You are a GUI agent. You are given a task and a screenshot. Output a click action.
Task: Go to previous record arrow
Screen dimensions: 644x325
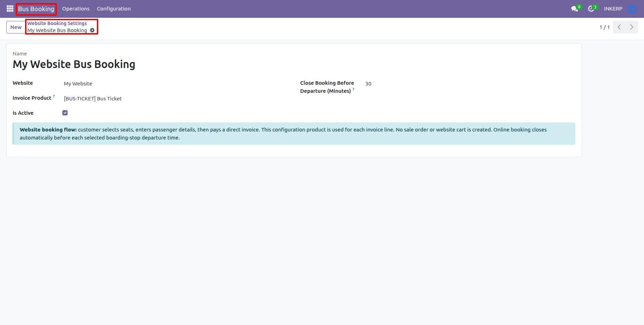tap(619, 27)
